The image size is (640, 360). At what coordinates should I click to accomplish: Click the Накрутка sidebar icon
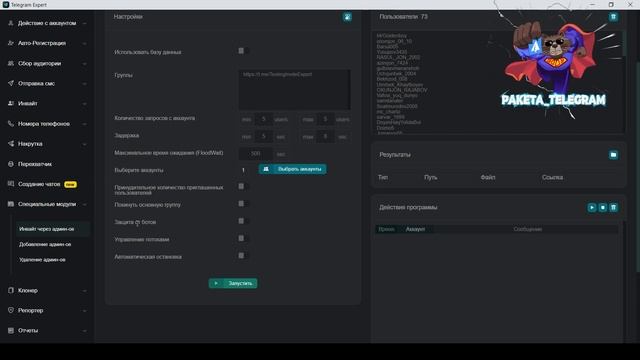point(11,144)
